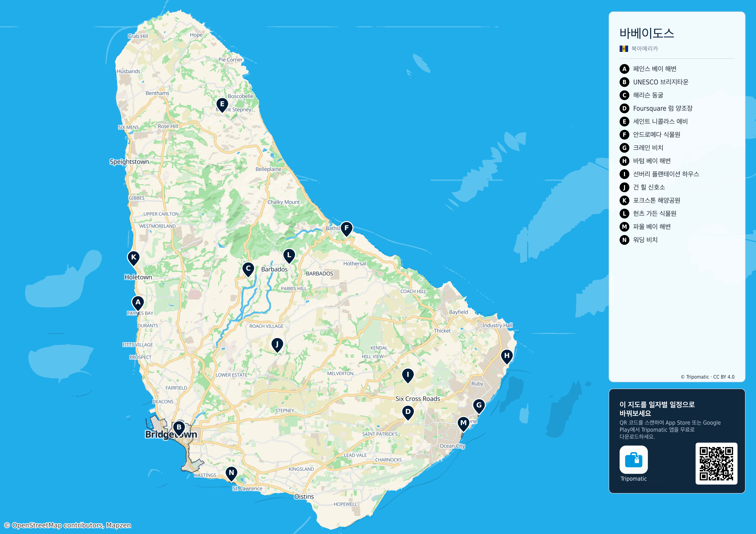Click the Six Cross Roads label

point(417,399)
